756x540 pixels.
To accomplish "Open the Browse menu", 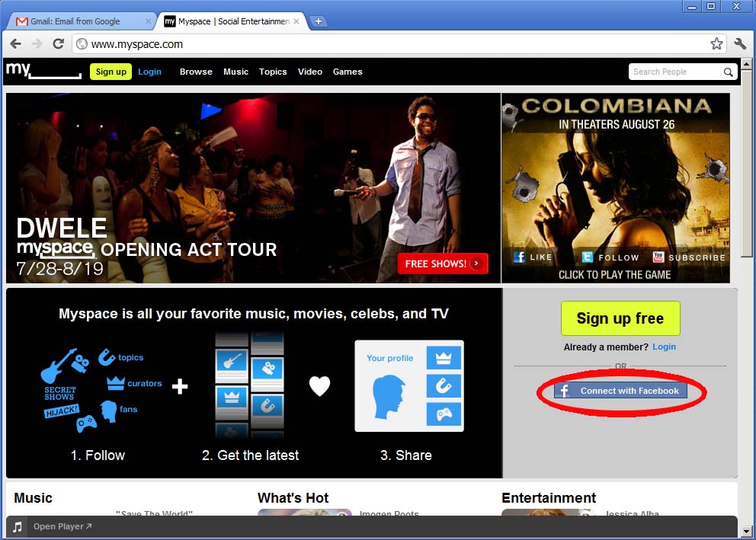I will pos(196,72).
